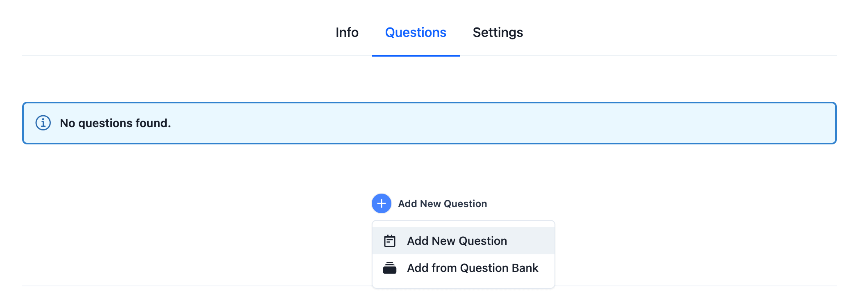Image resolution: width=868 pixels, height=306 pixels.
Task: Click the Add New Question label
Action: pos(442,203)
